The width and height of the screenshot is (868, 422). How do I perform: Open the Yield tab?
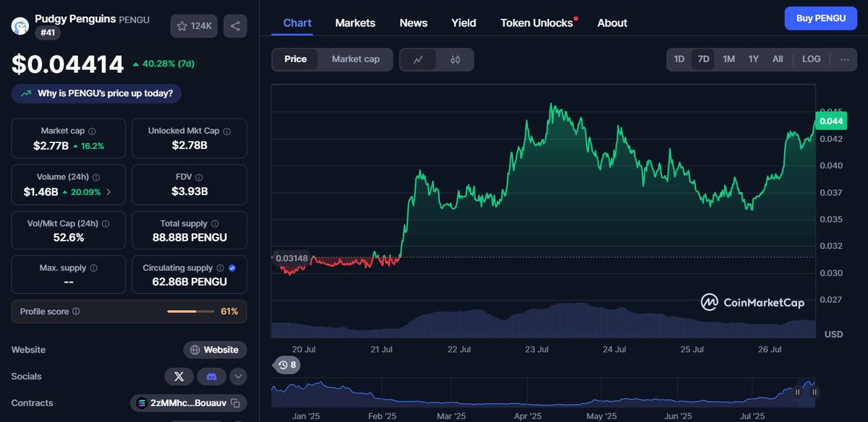464,23
